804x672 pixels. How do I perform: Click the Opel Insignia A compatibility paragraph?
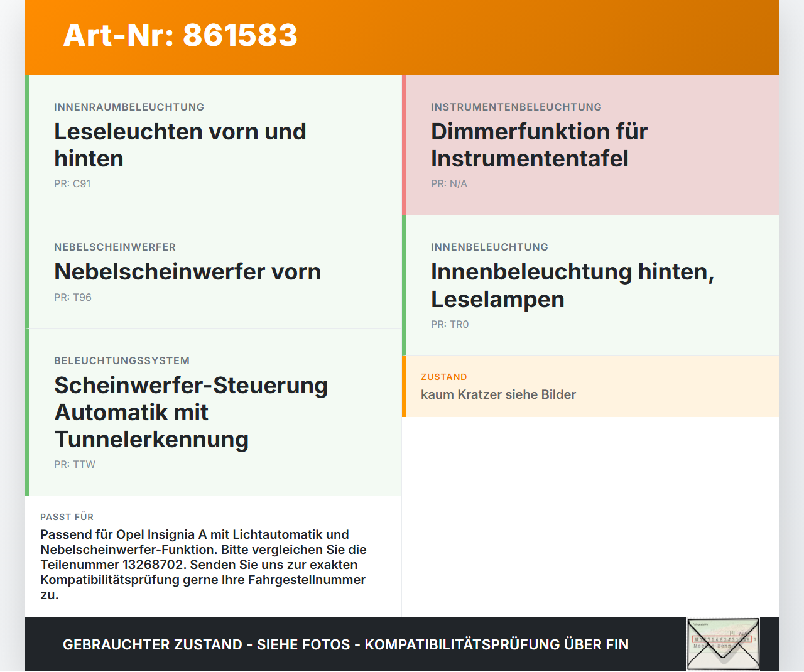204,565
